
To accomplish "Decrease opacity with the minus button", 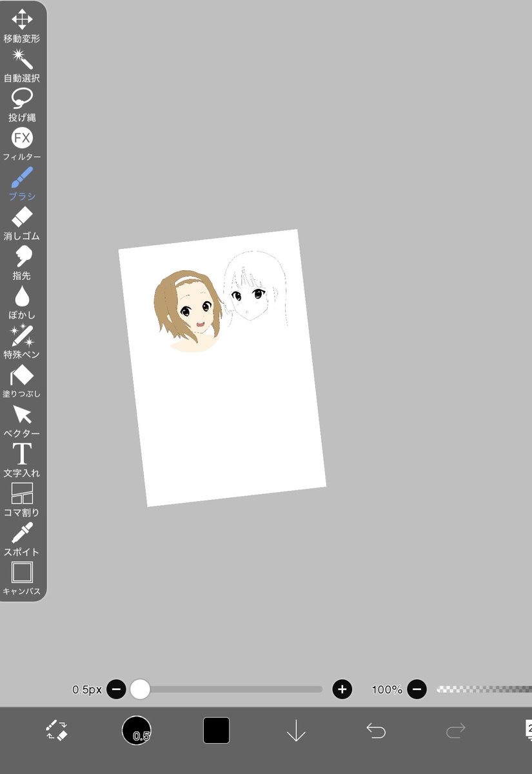I will [417, 689].
